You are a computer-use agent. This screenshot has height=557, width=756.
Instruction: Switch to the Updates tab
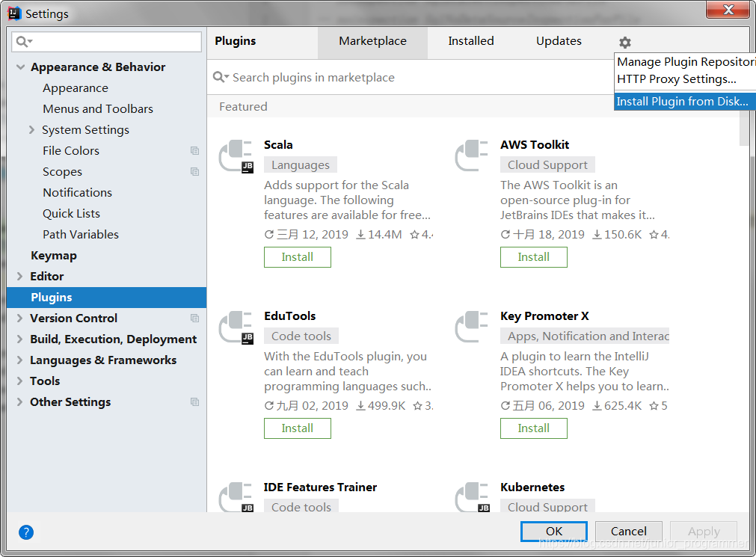(x=559, y=41)
